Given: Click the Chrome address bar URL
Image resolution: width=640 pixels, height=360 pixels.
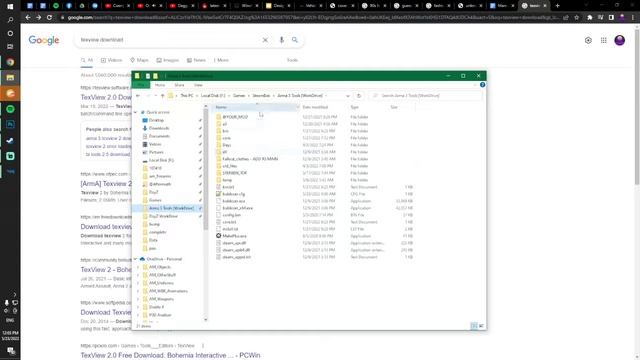Looking at the screenshot, I should pyautogui.click(x=312, y=18).
